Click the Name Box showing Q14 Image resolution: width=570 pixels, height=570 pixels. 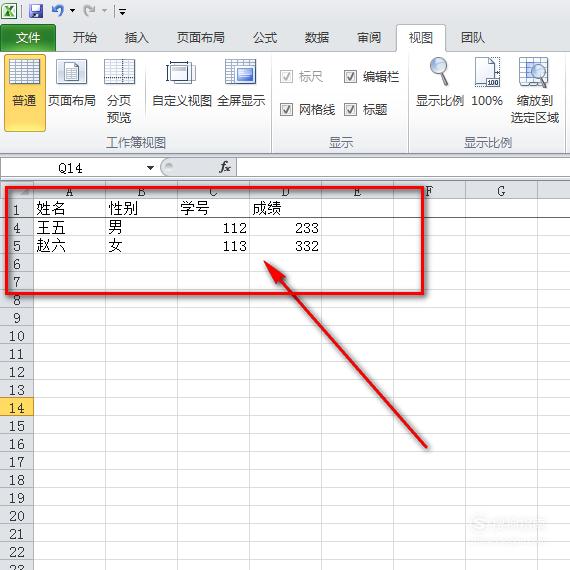coord(71,168)
